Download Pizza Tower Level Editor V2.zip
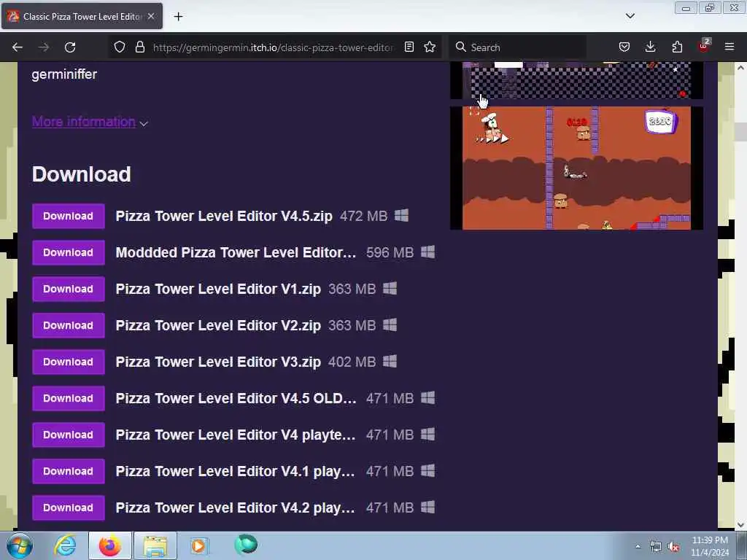The image size is (747, 560). [68, 326]
